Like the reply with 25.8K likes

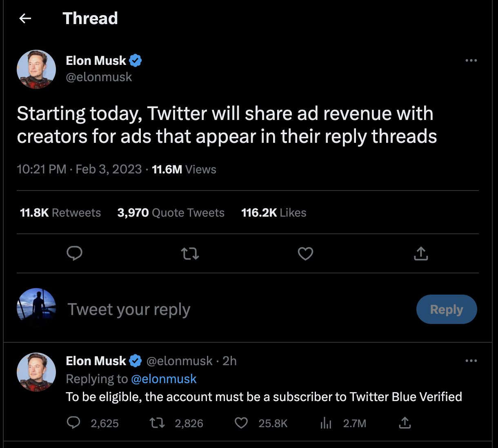(x=241, y=423)
